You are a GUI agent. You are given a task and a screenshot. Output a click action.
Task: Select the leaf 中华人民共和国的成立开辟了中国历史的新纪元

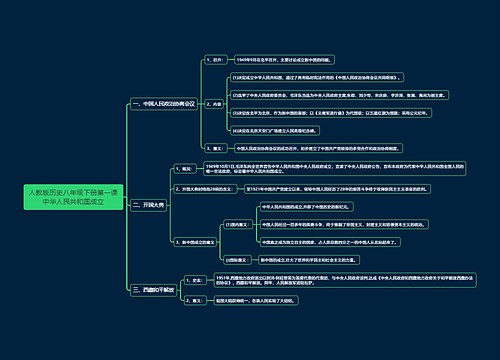point(306,207)
